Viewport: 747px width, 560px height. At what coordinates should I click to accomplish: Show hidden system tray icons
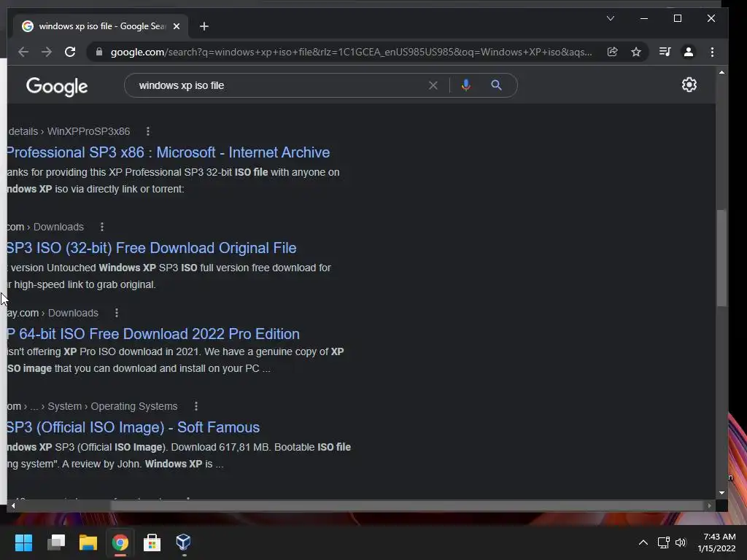pos(643,542)
